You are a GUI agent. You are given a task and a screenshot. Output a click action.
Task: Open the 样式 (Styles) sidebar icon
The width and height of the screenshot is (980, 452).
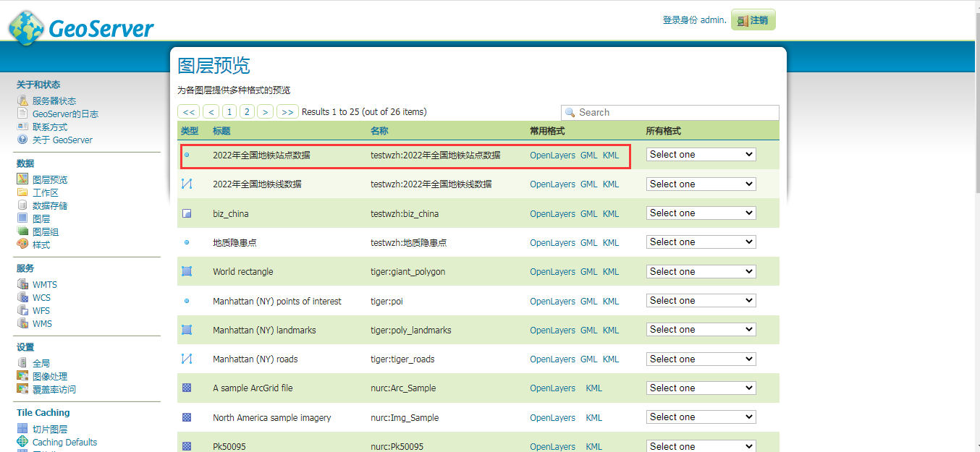point(22,244)
